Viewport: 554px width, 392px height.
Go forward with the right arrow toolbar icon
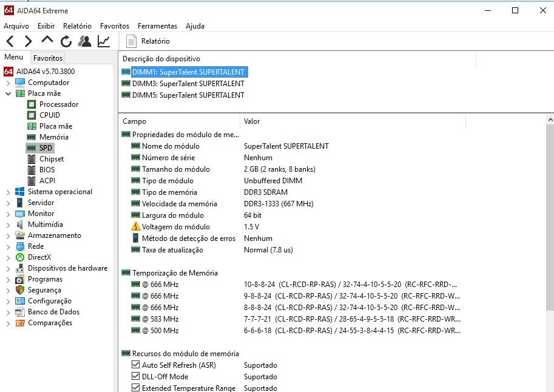click(29, 41)
